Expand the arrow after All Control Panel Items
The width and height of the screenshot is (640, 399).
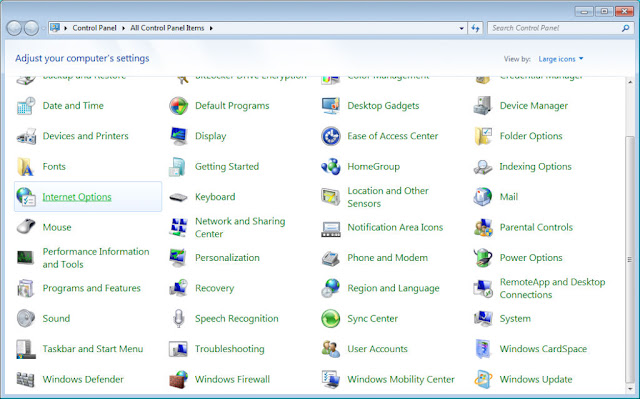tap(211, 28)
